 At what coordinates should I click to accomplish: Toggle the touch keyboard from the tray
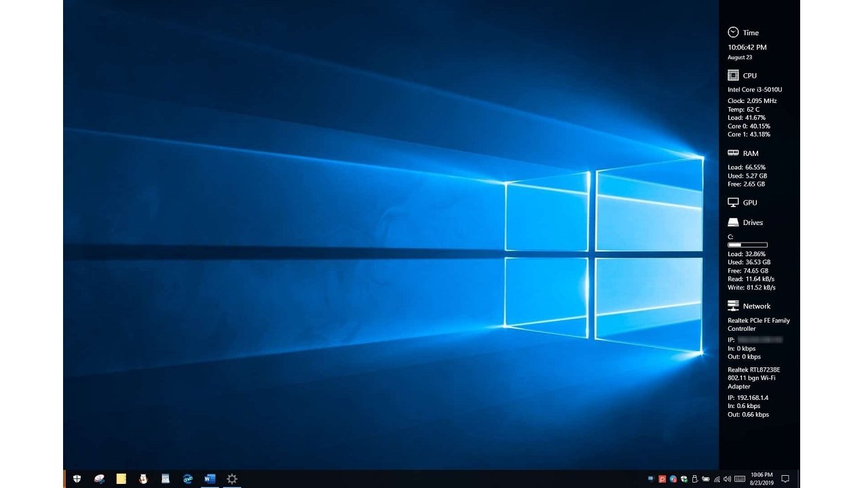click(740, 479)
